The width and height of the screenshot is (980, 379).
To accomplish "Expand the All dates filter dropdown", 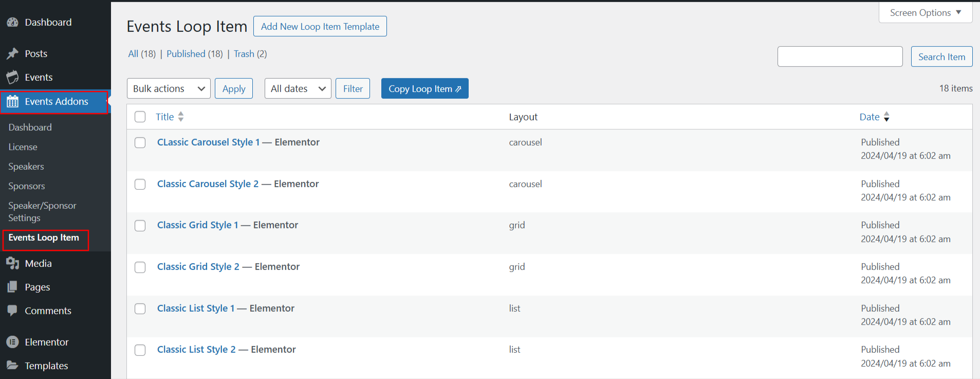I will coord(298,88).
